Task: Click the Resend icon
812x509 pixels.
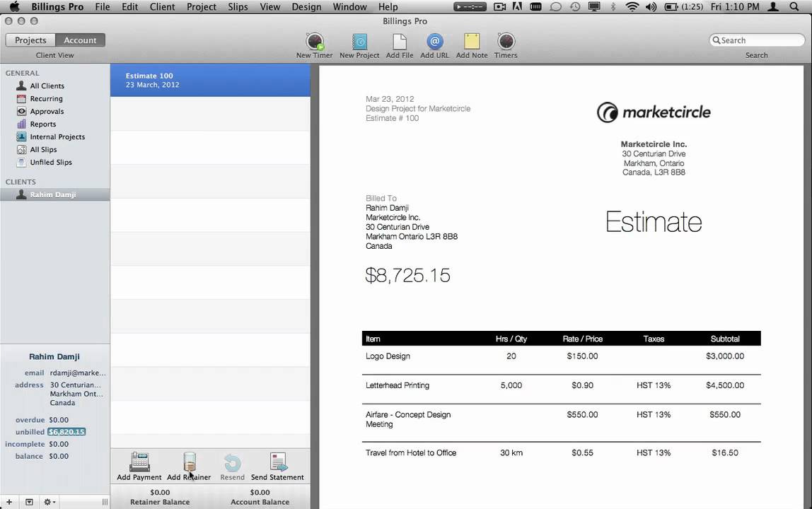Action: coord(232,462)
